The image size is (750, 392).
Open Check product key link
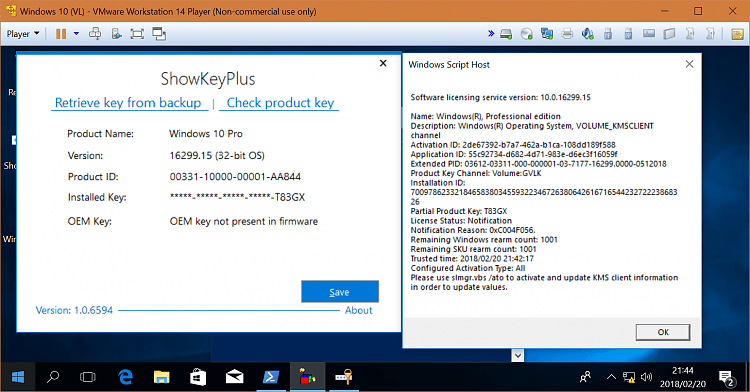click(x=280, y=103)
